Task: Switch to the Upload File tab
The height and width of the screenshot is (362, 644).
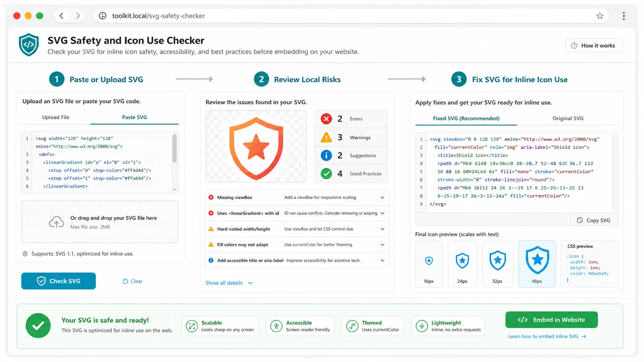Action: tap(56, 117)
